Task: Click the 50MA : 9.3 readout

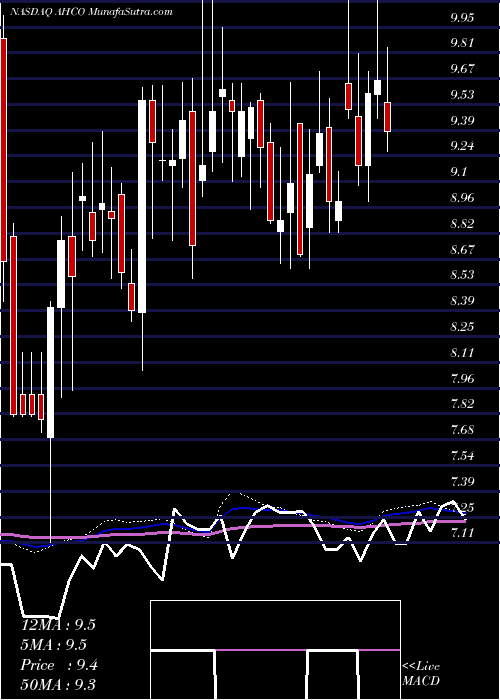Action: tap(58, 685)
